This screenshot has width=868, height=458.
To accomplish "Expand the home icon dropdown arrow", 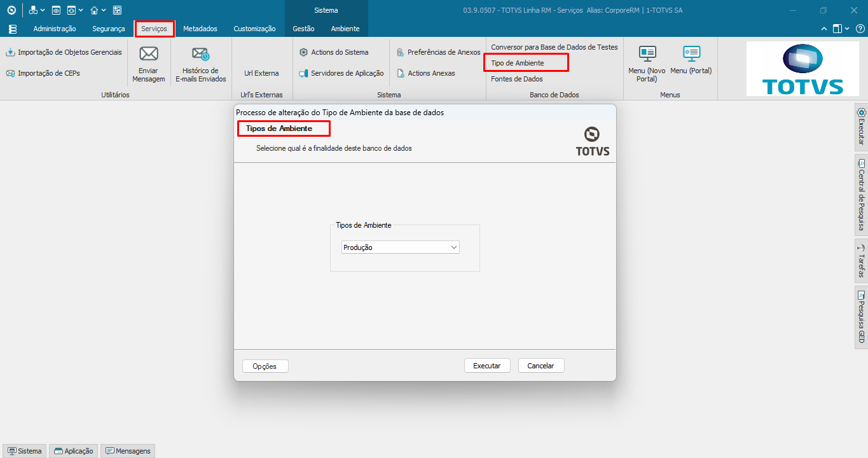I will (x=104, y=11).
